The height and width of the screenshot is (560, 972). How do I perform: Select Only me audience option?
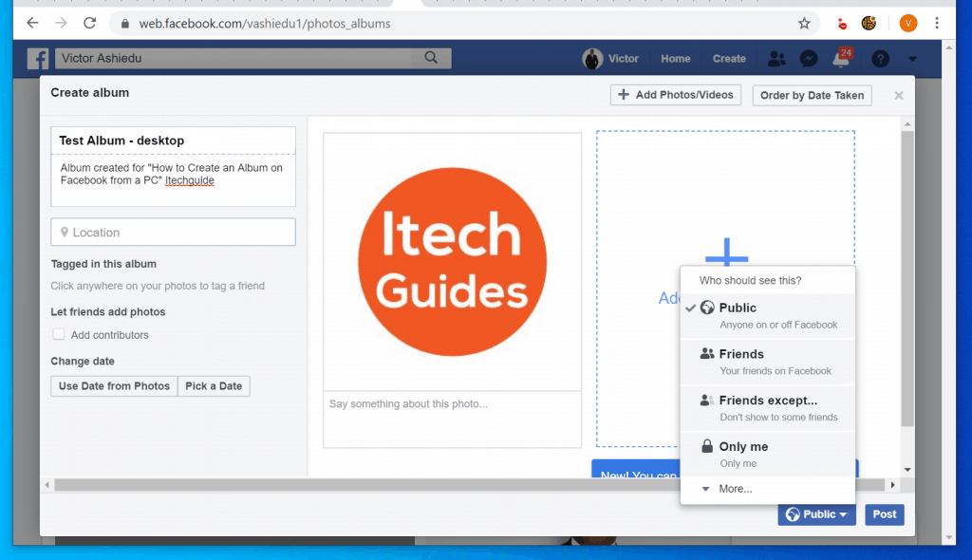coord(767,455)
